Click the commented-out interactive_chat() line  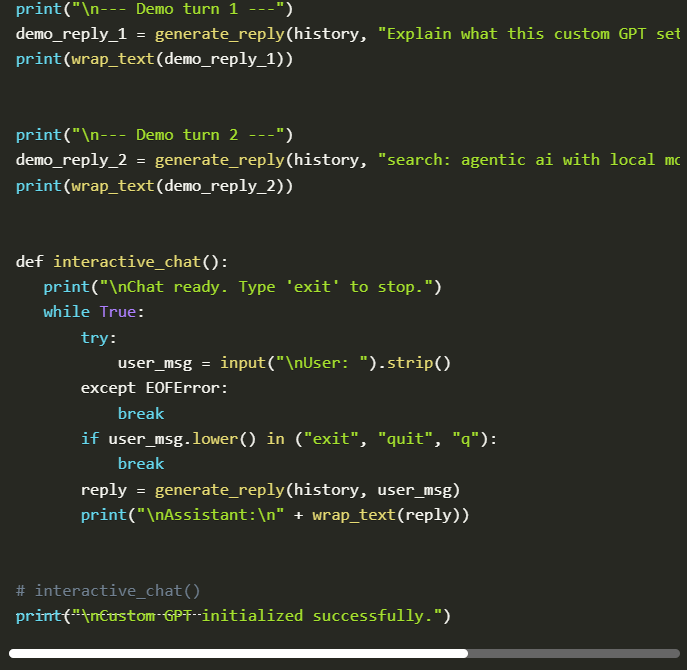tap(108, 591)
